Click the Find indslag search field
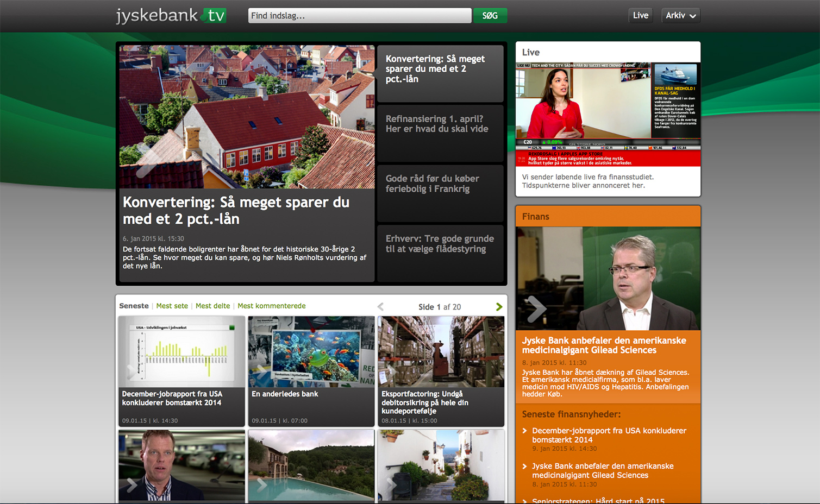This screenshot has width=820, height=504. (x=359, y=16)
